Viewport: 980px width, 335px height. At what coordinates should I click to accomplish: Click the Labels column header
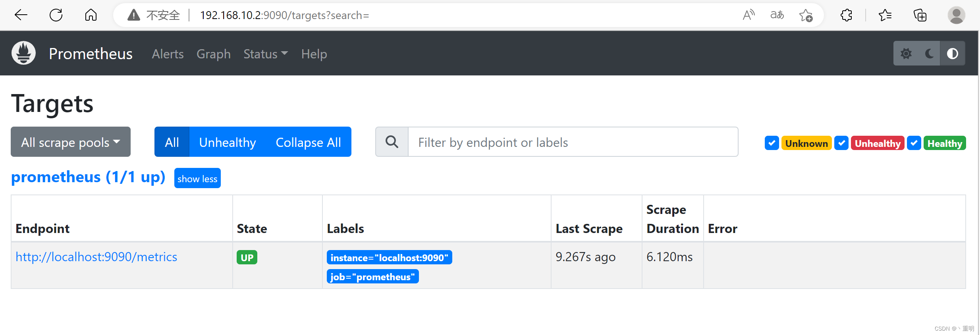point(345,229)
